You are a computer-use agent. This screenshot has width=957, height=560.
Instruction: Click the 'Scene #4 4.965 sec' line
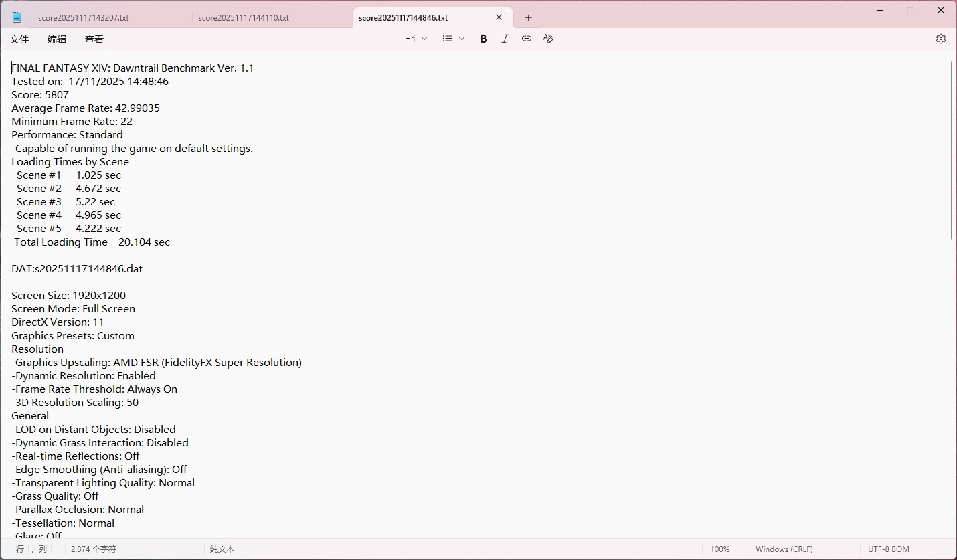(x=69, y=215)
